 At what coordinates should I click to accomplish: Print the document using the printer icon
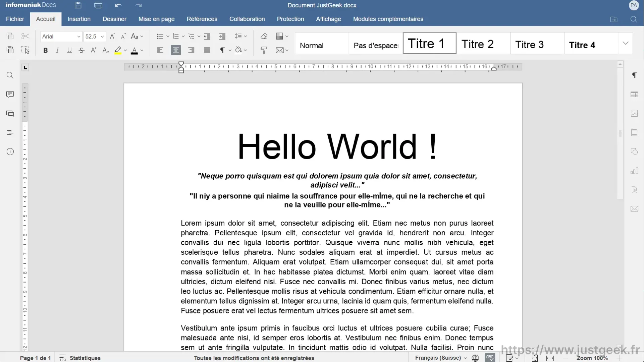tap(98, 5)
